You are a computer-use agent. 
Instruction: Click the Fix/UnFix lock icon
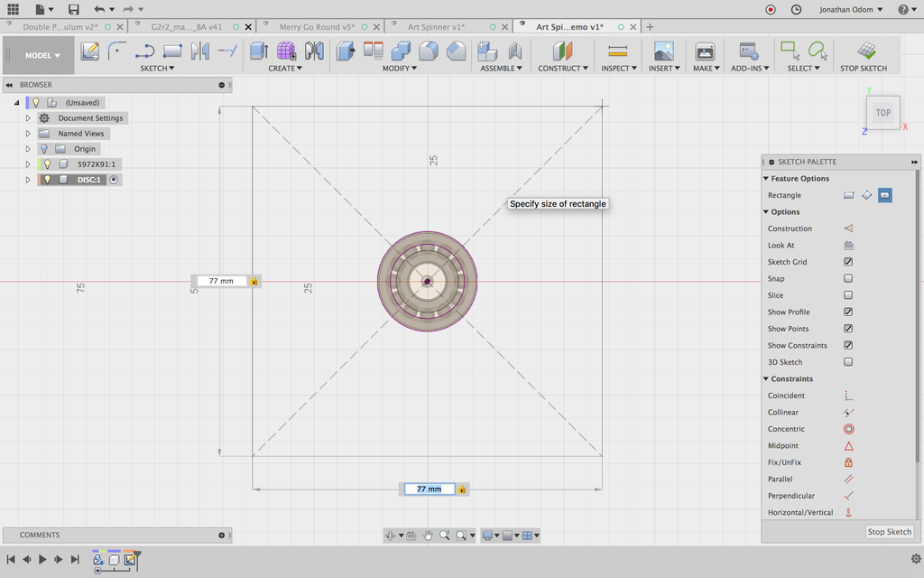[848, 462]
